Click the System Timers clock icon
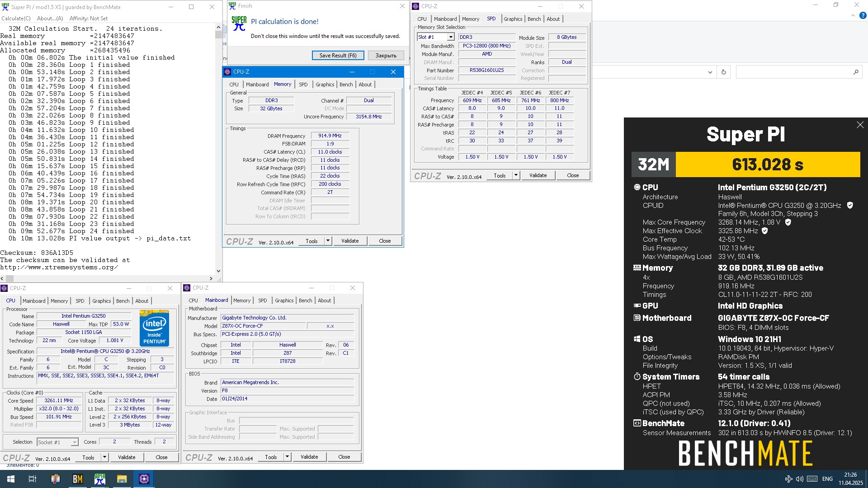This screenshot has width=868, height=488. [637, 376]
